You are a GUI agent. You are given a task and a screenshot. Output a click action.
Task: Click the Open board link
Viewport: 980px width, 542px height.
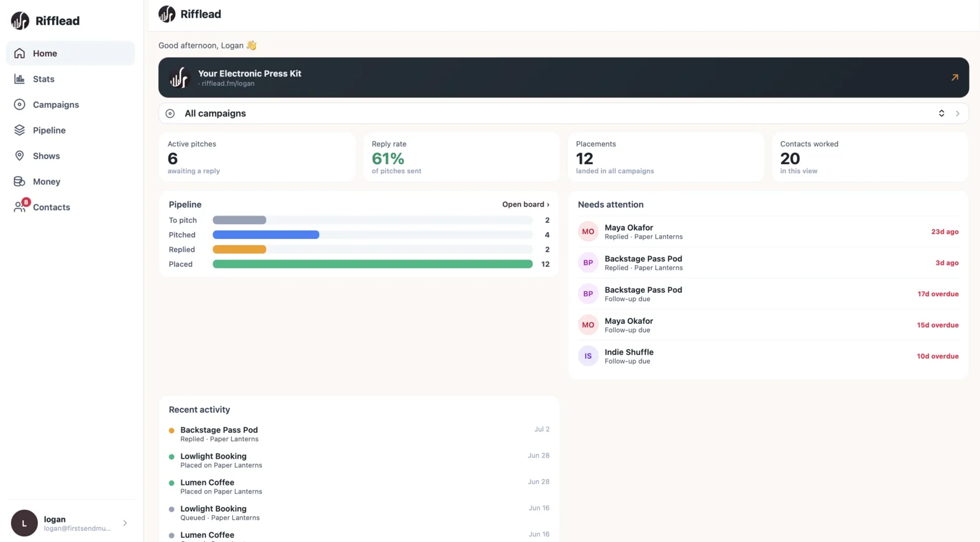526,205
